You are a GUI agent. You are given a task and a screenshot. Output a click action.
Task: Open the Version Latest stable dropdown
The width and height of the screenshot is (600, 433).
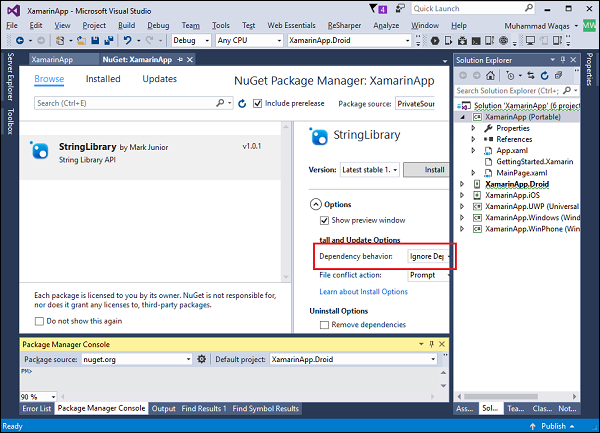(x=370, y=170)
